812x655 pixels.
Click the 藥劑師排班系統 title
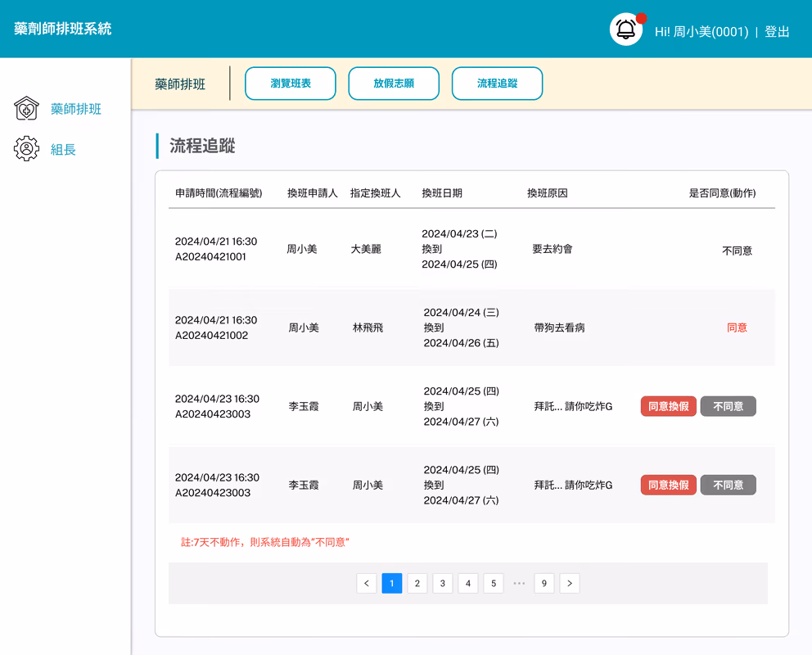click(63, 29)
